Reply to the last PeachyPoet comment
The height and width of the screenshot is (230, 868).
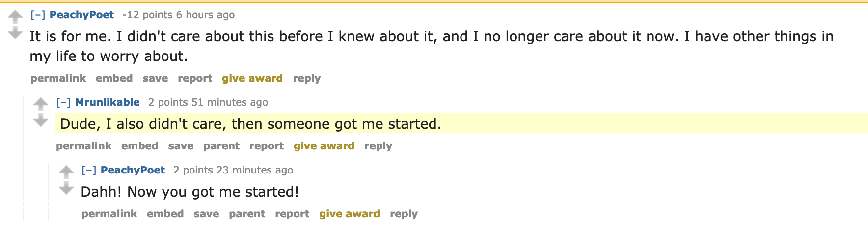(404, 214)
